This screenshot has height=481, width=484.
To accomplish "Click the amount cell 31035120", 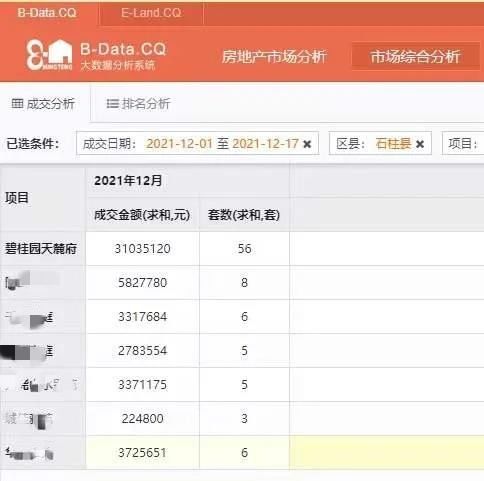I will point(143,249).
